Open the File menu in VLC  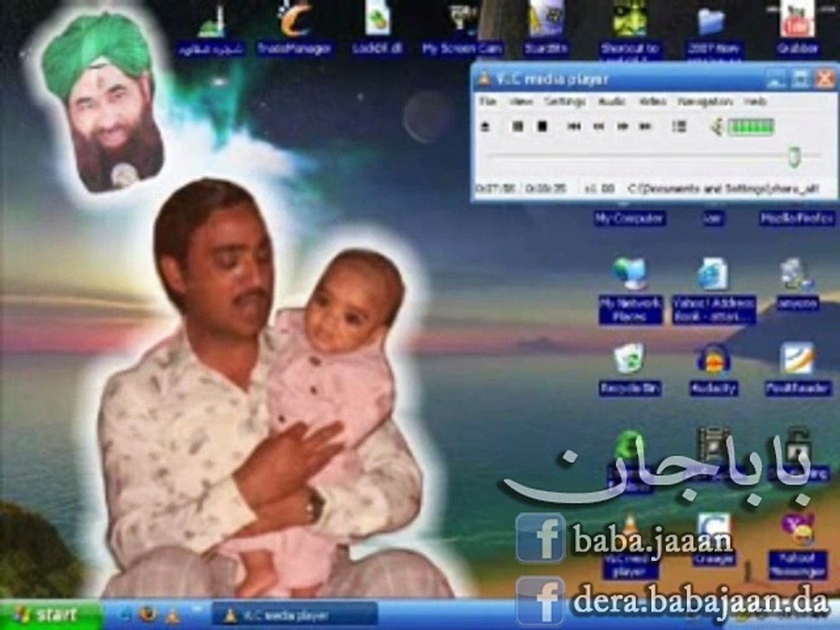tap(487, 101)
